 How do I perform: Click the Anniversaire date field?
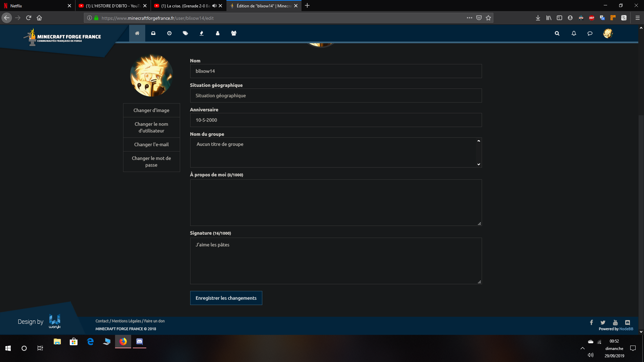point(336,120)
